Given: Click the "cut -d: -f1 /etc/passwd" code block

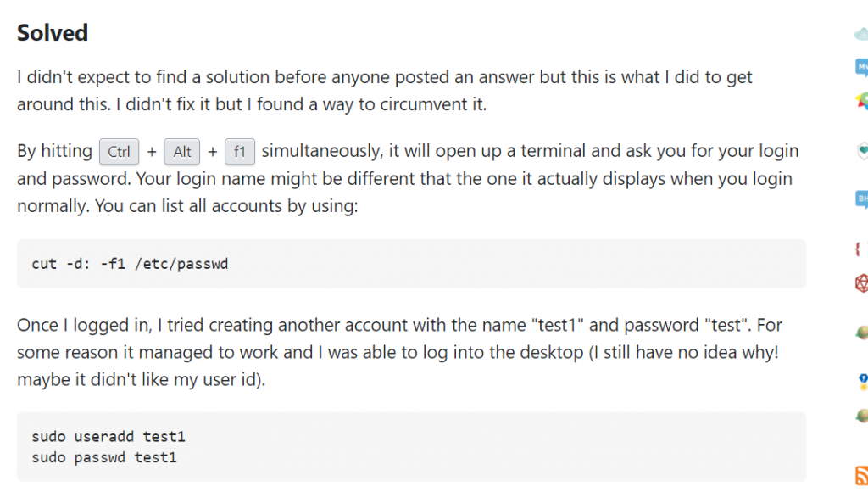Looking at the screenshot, I should point(411,263).
